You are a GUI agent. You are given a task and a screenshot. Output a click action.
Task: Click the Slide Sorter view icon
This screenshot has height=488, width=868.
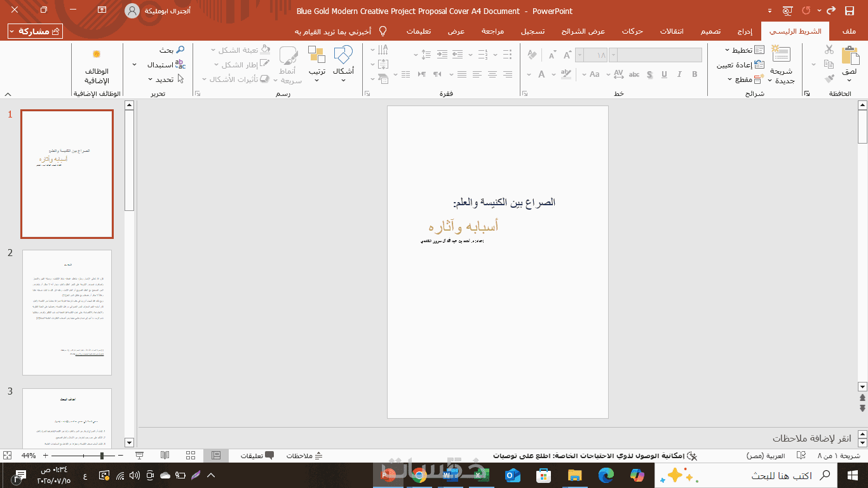pos(191,456)
